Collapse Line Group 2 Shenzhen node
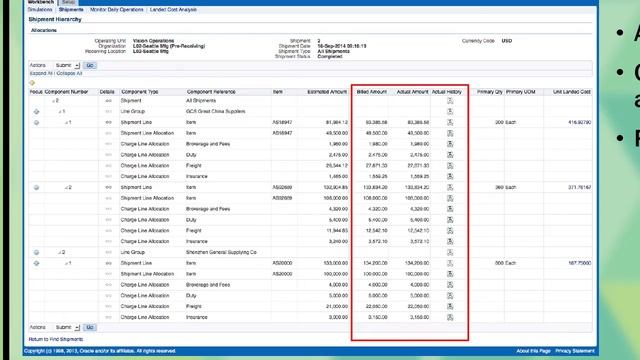The width and height of the screenshot is (640, 360). (60, 252)
